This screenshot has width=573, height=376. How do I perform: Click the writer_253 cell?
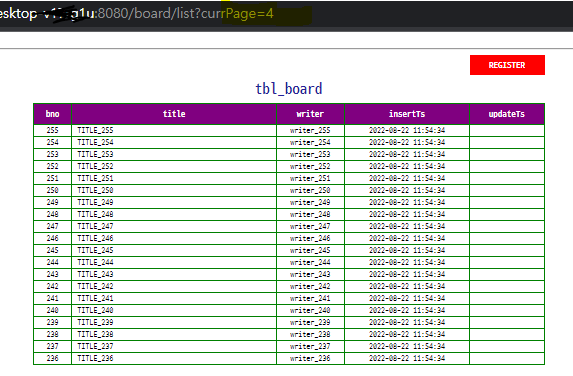tap(310, 154)
